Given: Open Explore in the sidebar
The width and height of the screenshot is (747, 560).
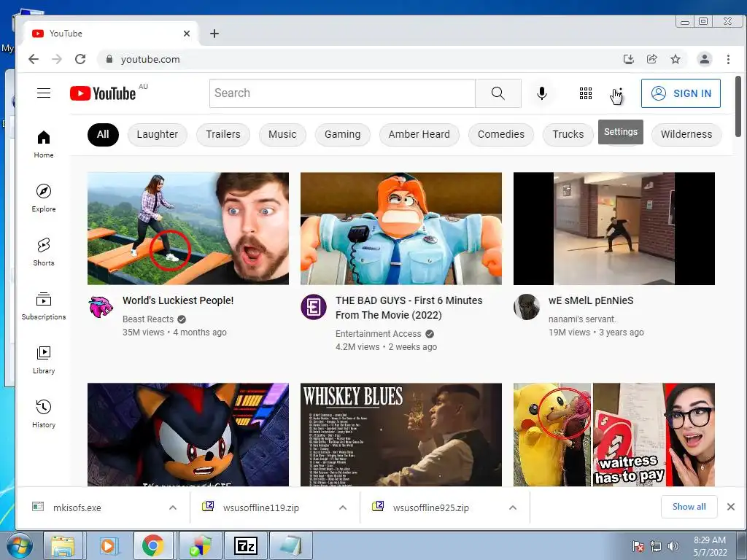Looking at the screenshot, I should (44, 198).
